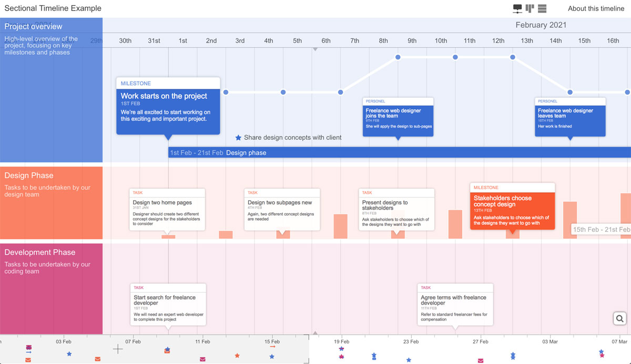
Task: Switch to the column view icon
Action: pyautogui.click(x=530, y=8)
